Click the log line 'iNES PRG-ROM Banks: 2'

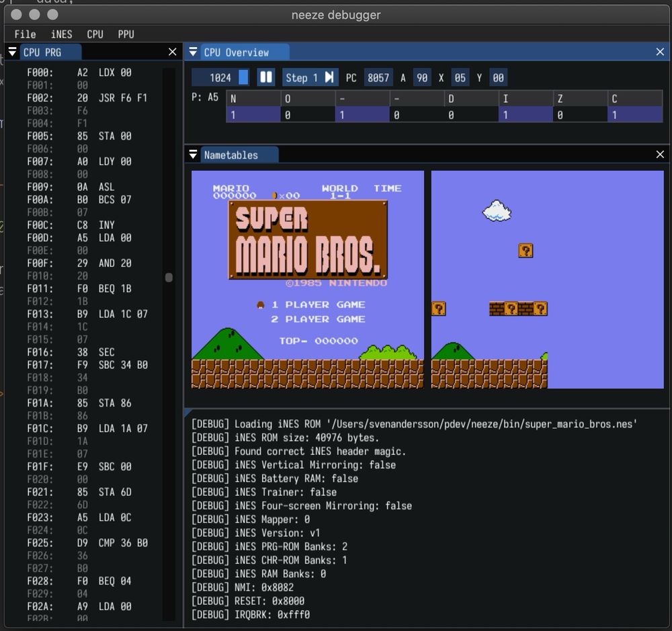coord(269,546)
